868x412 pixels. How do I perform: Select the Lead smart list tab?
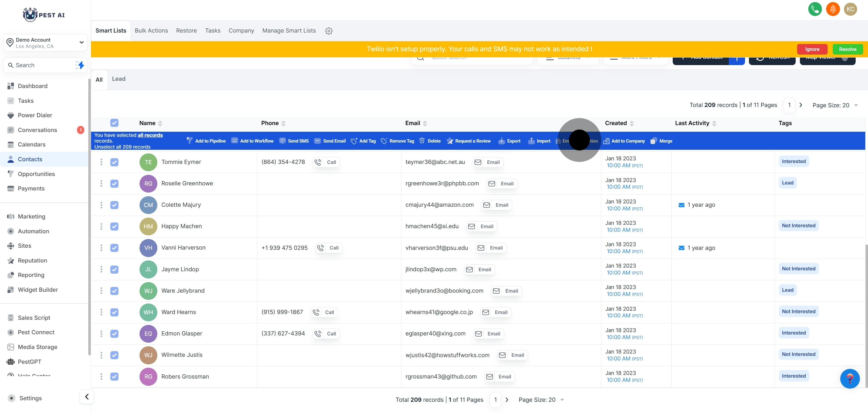[119, 79]
